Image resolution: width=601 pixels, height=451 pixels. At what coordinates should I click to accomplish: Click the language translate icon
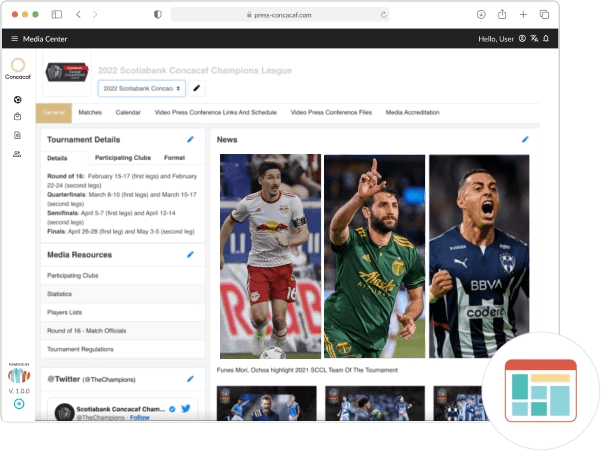pyautogui.click(x=534, y=39)
